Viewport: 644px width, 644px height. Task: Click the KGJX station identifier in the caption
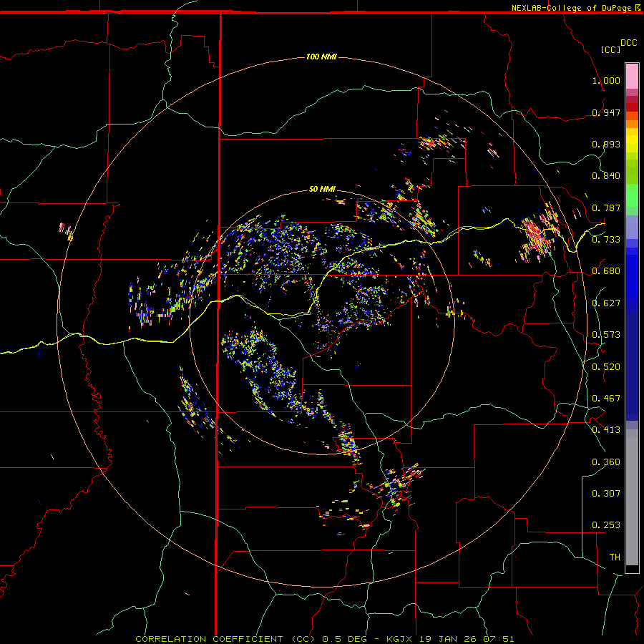click(x=399, y=639)
